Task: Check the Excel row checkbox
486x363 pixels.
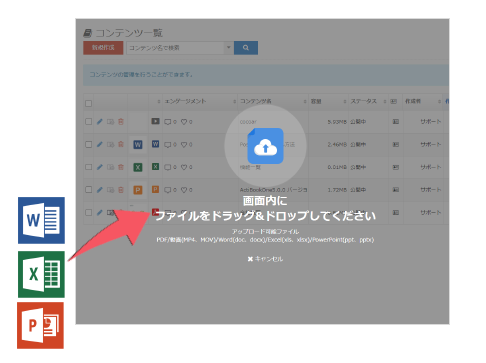Action: tap(88, 167)
